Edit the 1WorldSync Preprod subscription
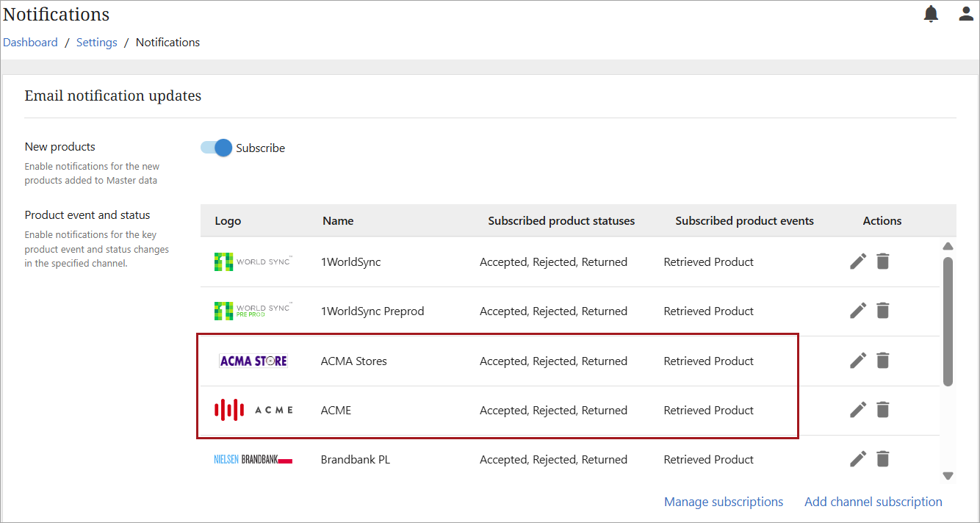The image size is (980, 523). (x=858, y=311)
